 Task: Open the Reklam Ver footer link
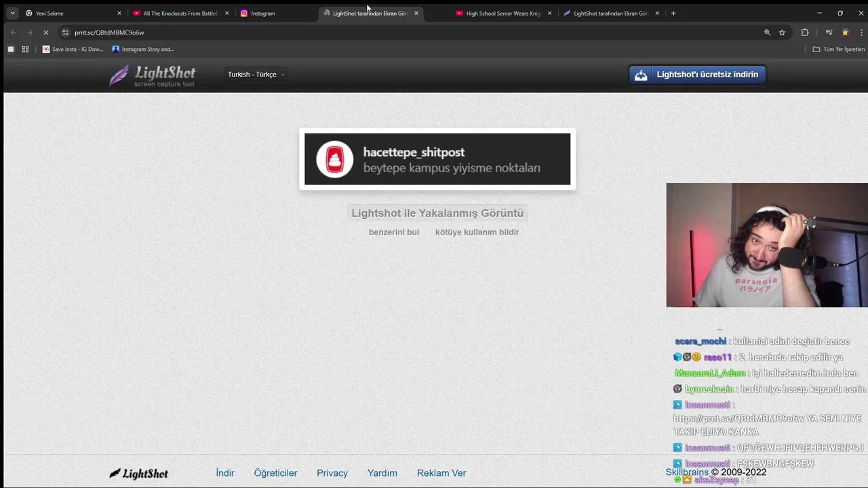(x=441, y=473)
